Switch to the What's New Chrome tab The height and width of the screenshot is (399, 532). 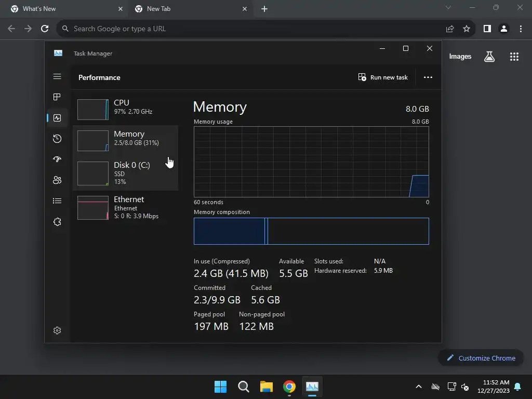point(66,9)
